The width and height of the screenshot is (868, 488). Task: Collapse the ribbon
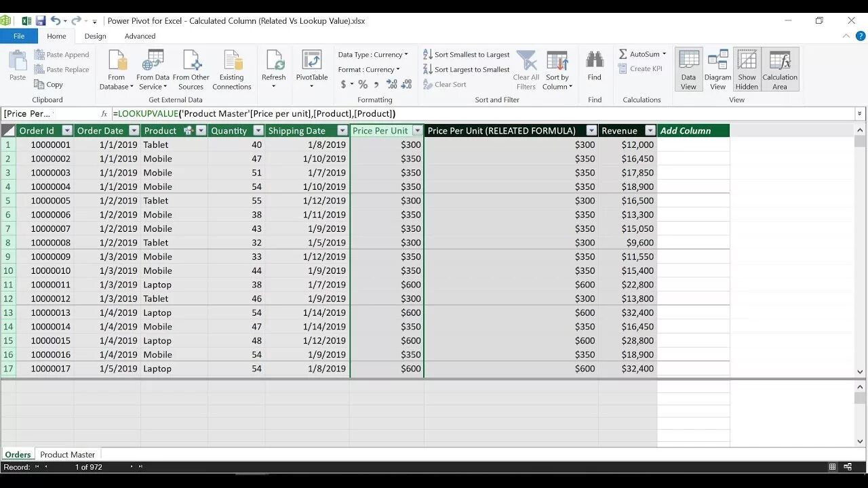pos(845,37)
